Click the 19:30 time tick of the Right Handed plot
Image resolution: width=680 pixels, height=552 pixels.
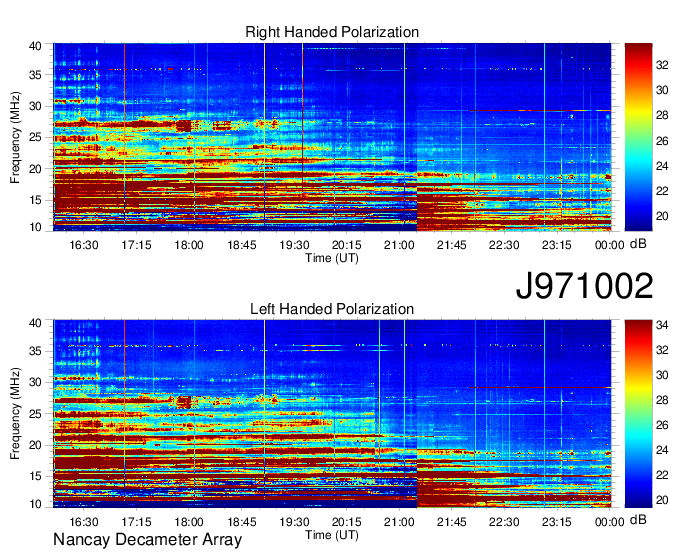click(x=294, y=245)
